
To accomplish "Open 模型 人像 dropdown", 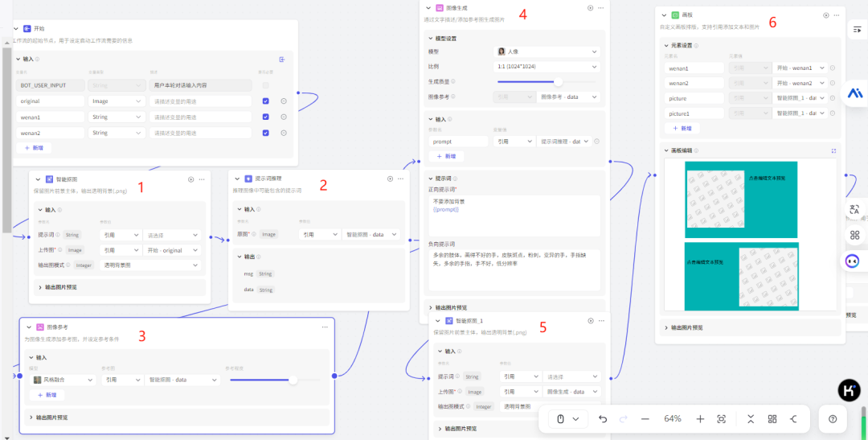I will pos(547,51).
